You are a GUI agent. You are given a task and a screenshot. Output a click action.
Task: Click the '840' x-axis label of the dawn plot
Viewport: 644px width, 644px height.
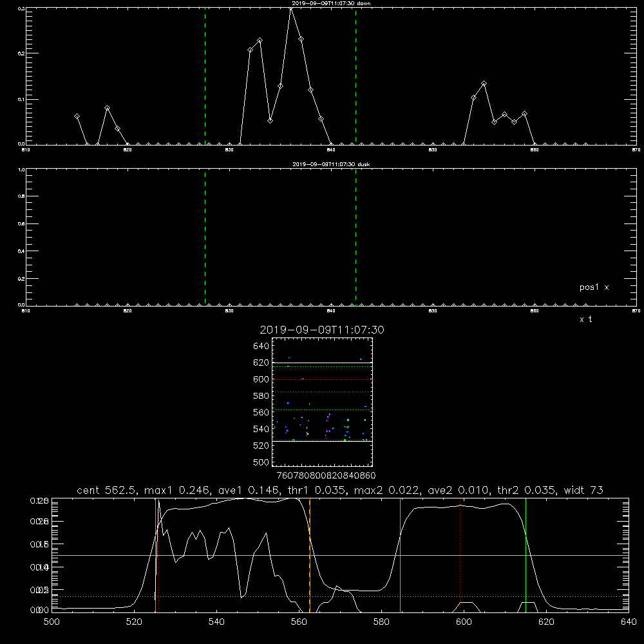tap(331, 150)
